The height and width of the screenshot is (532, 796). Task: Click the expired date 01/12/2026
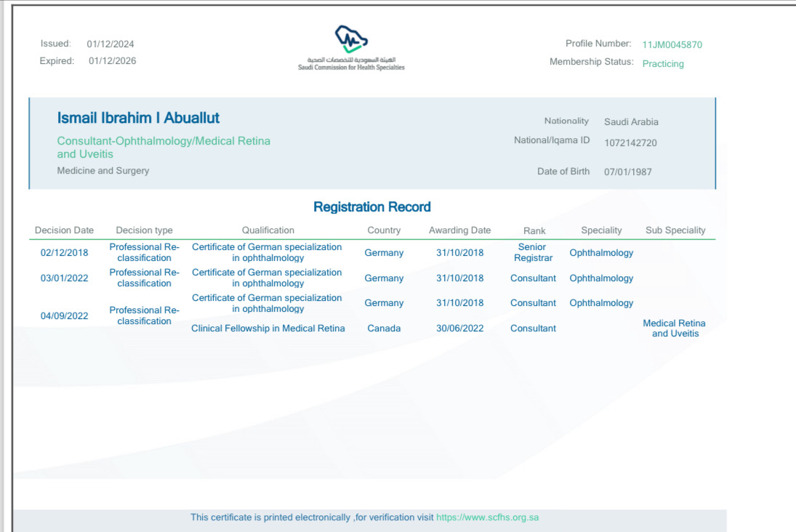click(x=112, y=61)
